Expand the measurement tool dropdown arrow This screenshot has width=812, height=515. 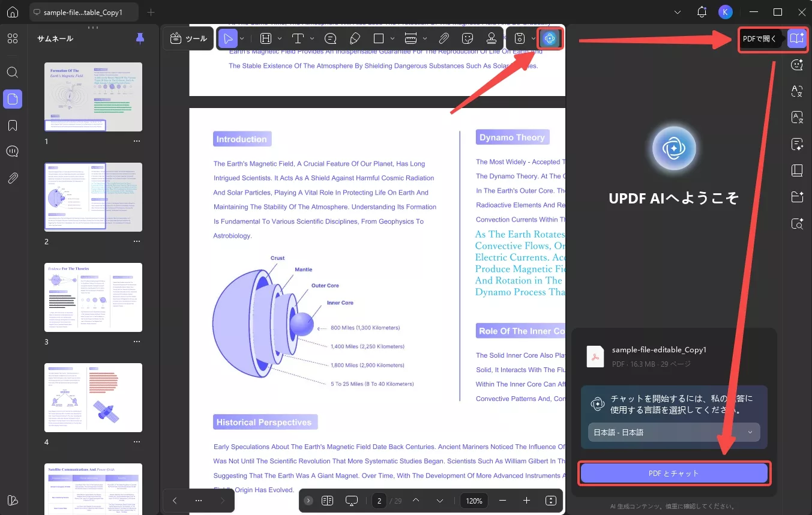425,38
